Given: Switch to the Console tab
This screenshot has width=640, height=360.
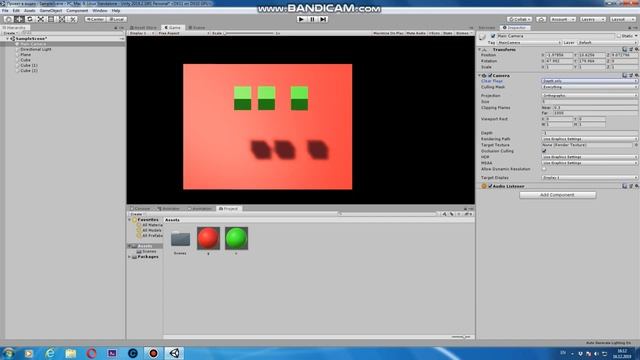Looking at the screenshot, I should (x=140, y=209).
